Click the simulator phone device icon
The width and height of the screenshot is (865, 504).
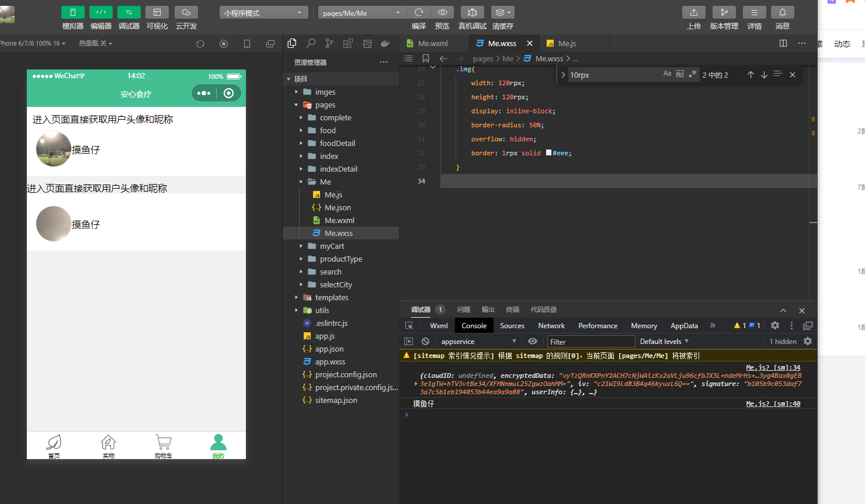coord(247,44)
